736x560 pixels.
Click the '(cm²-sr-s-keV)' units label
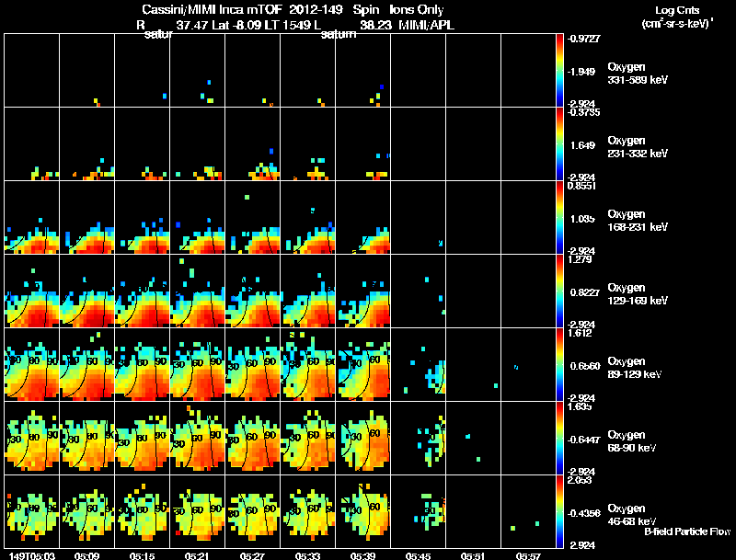[677, 24]
